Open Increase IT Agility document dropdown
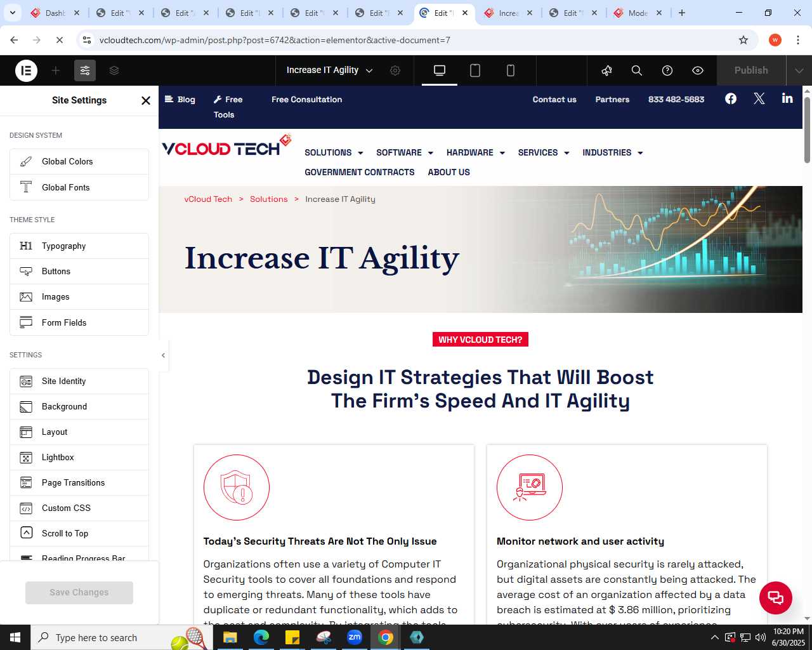This screenshot has height=650, width=812. pos(329,70)
